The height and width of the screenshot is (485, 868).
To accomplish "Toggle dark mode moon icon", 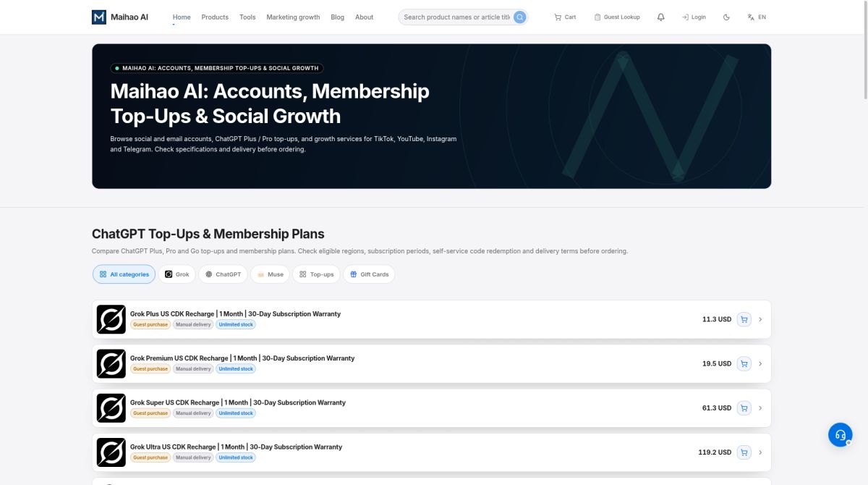I will pyautogui.click(x=726, y=17).
